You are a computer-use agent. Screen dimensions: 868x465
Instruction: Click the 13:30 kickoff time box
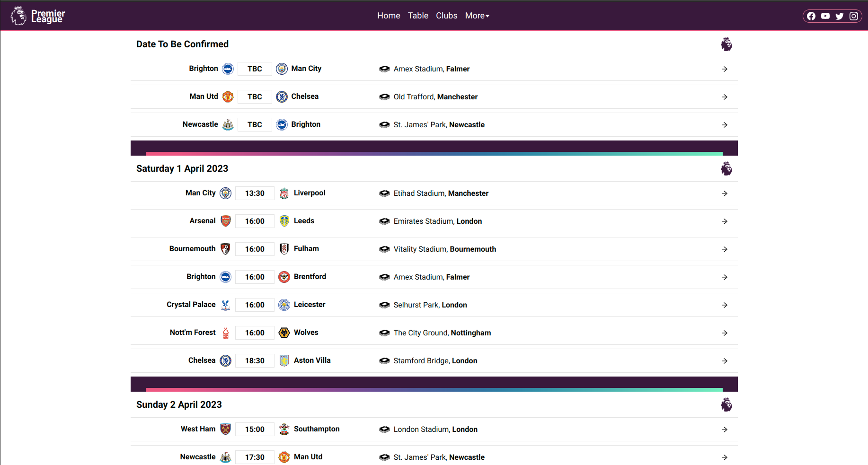[x=255, y=193]
